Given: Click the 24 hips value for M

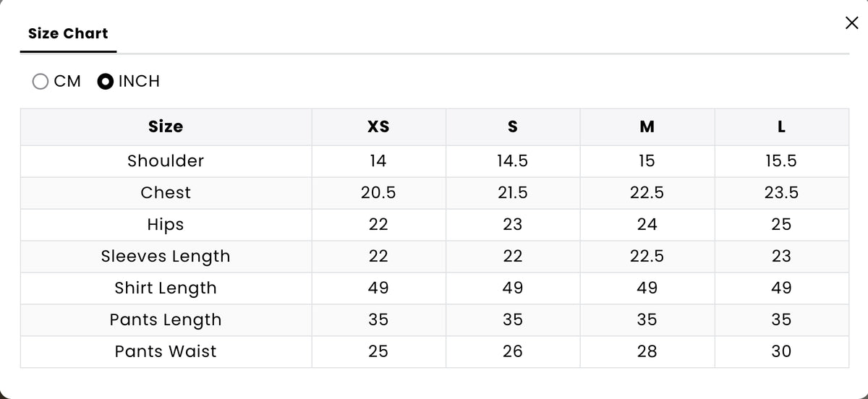Looking at the screenshot, I should pos(647,224).
